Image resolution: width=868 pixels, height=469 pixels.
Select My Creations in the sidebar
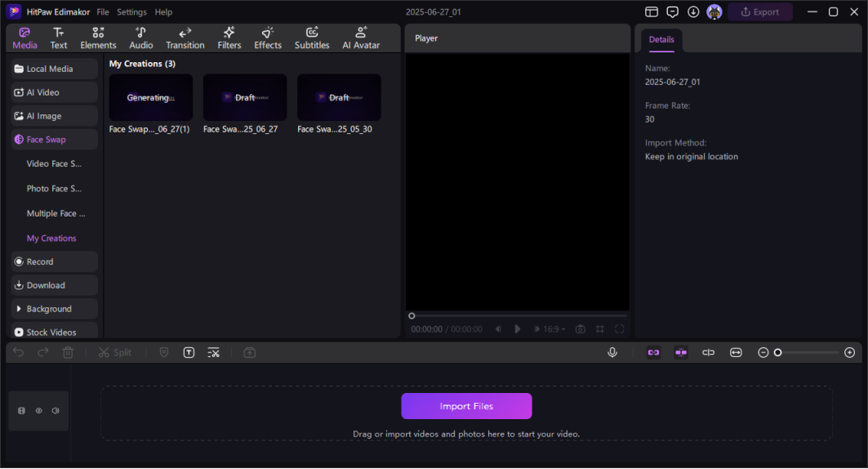(51, 239)
